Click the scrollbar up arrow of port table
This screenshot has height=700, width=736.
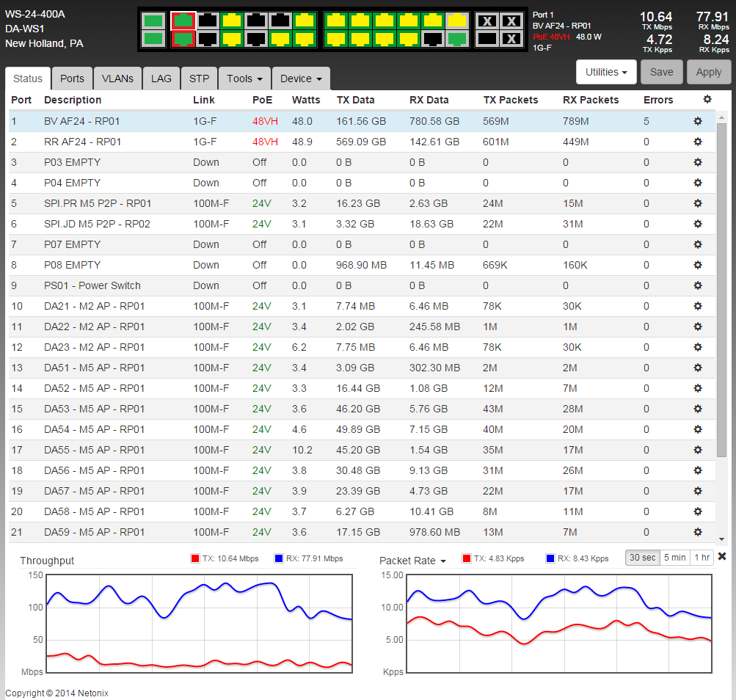pos(721,117)
